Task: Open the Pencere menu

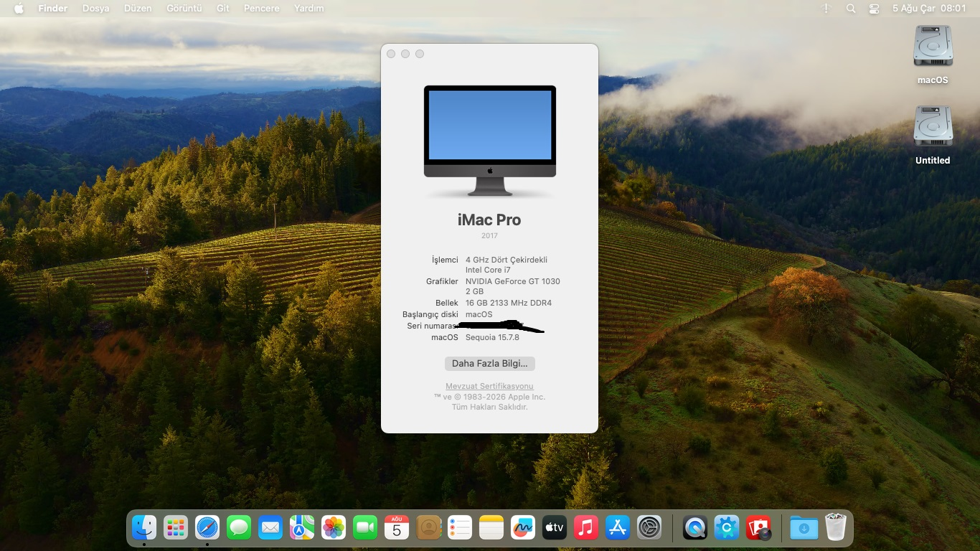Action: (262, 9)
